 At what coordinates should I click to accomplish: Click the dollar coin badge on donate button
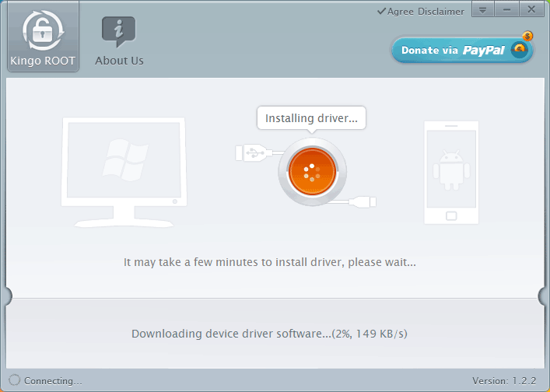coord(527,36)
